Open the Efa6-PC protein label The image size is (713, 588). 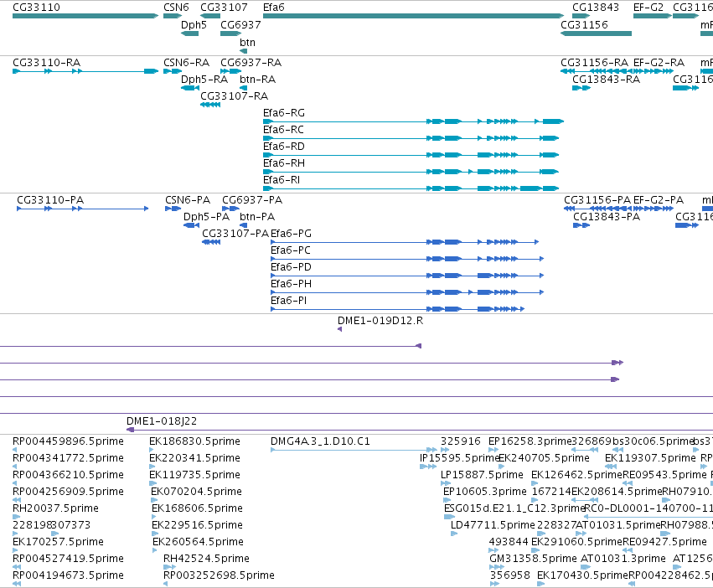(x=291, y=250)
